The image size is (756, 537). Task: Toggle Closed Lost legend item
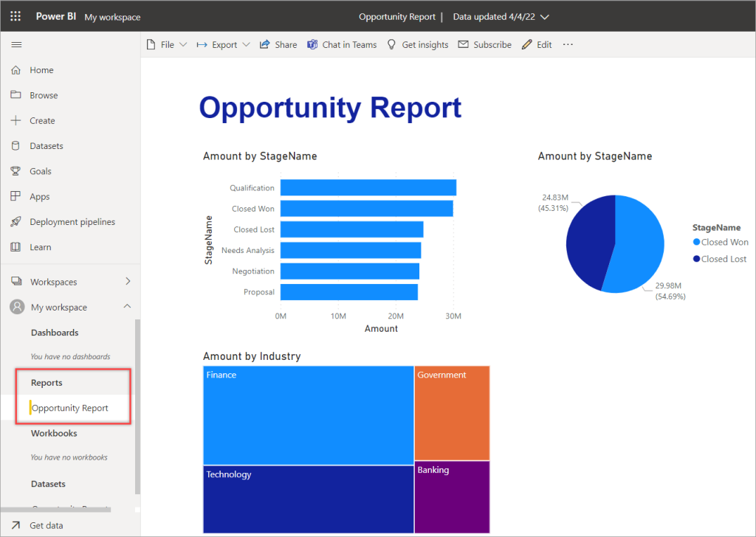[719, 258]
